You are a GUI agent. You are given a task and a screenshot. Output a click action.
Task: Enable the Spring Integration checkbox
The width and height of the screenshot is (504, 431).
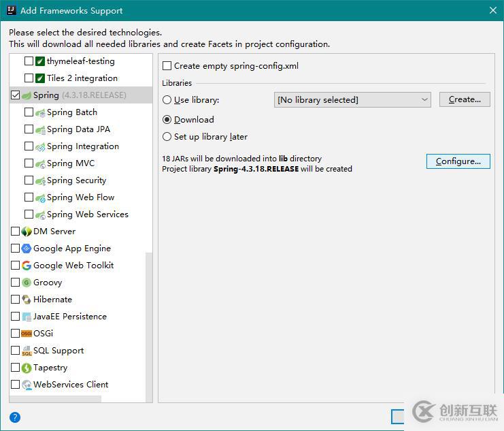coord(29,146)
